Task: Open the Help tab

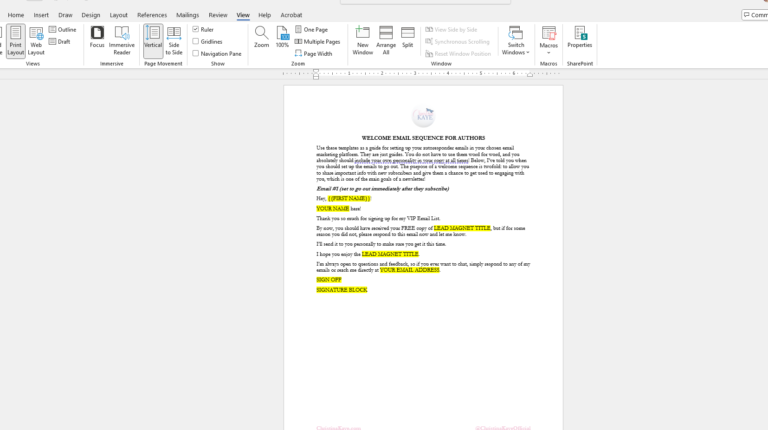Action: [x=264, y=15]
